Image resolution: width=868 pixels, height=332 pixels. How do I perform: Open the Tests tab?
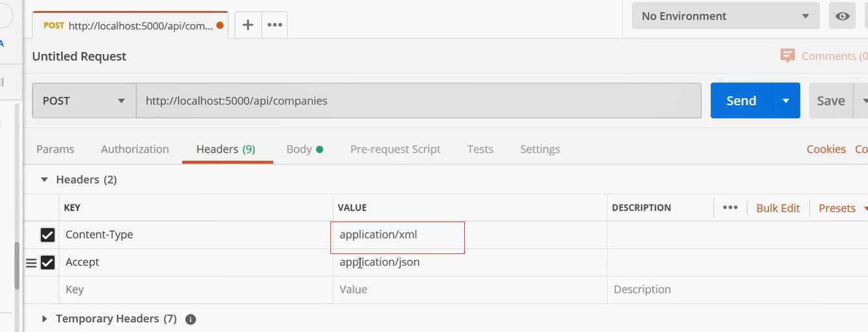(x=480, y=149)
